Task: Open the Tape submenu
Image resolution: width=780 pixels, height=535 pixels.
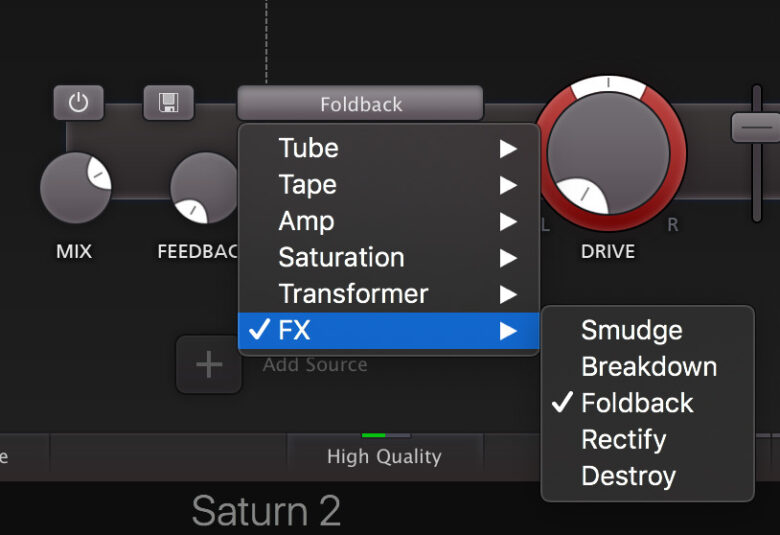Action: [389, 185]
